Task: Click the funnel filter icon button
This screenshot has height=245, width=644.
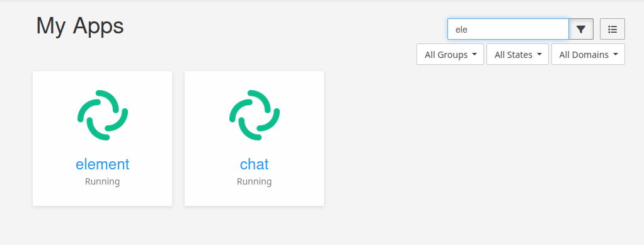Action: click(x=581, y=29)
